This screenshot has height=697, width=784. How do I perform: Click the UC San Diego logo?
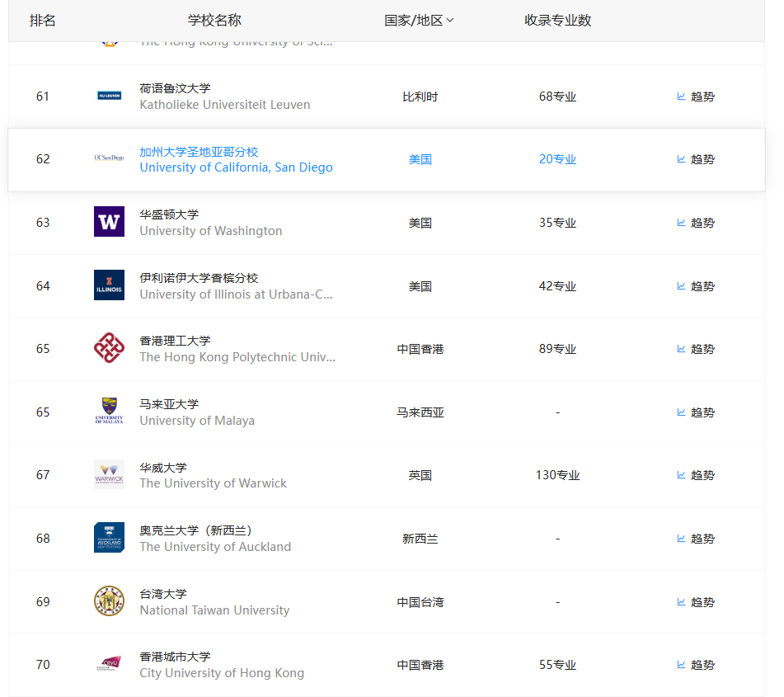click(109, 158)
